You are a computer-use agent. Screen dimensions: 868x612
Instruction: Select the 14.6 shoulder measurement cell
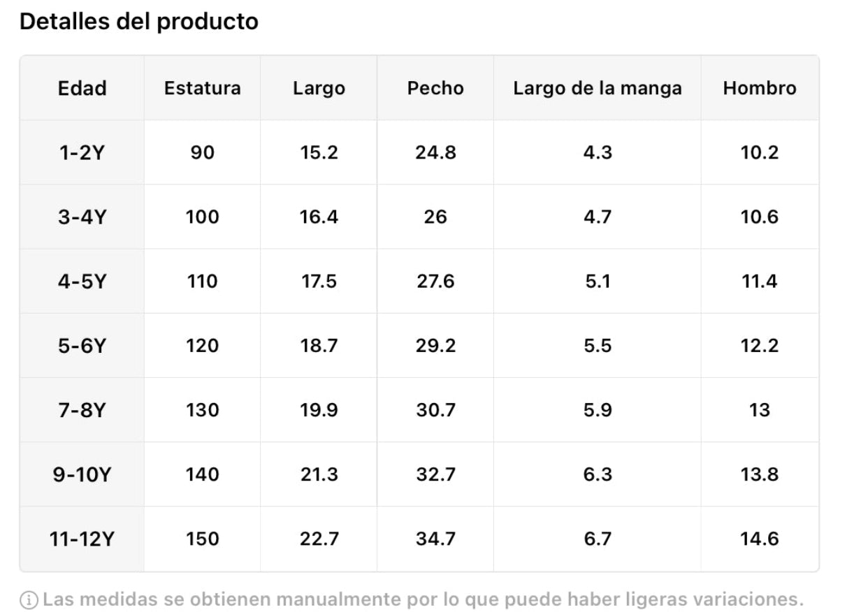pyautogui.click(x=760, y=539)
